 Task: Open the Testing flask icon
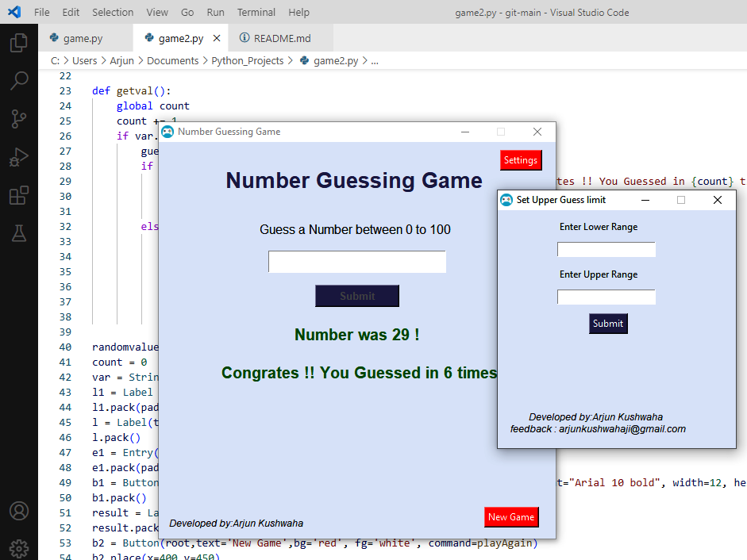[x=19, y=233]
